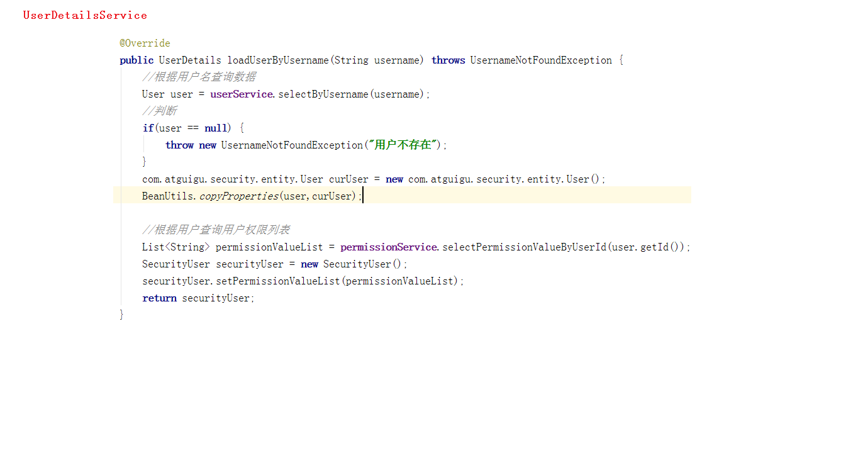Click the selectPermissionValueByUserId method call
The image size is (868, 472).
click(524, 247)
